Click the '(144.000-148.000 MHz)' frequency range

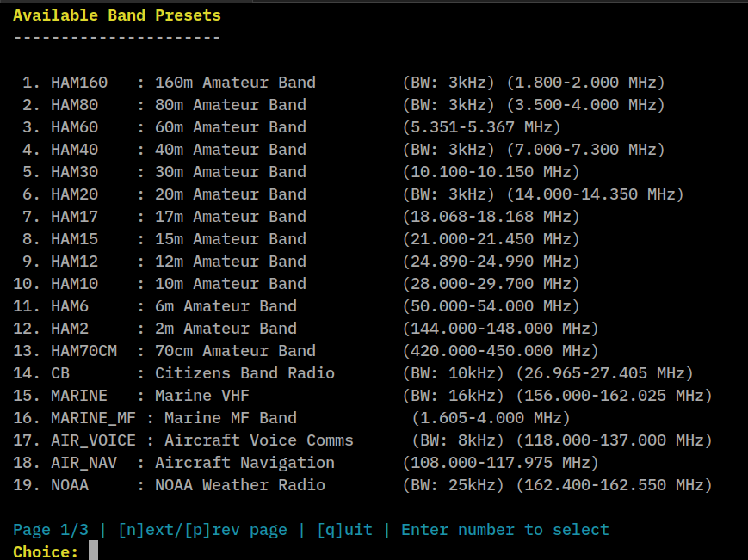click(501, 329)
